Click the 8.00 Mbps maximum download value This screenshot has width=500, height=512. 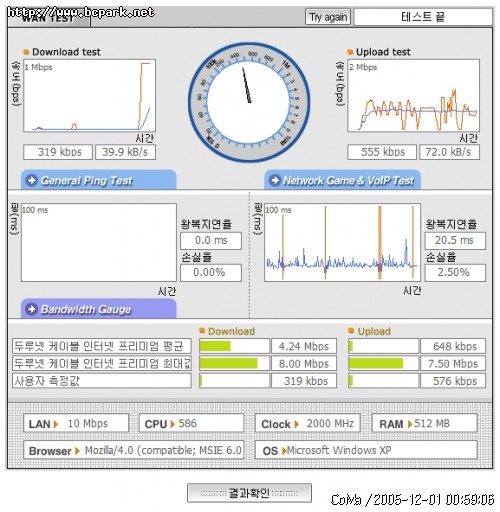pos(304,363)
